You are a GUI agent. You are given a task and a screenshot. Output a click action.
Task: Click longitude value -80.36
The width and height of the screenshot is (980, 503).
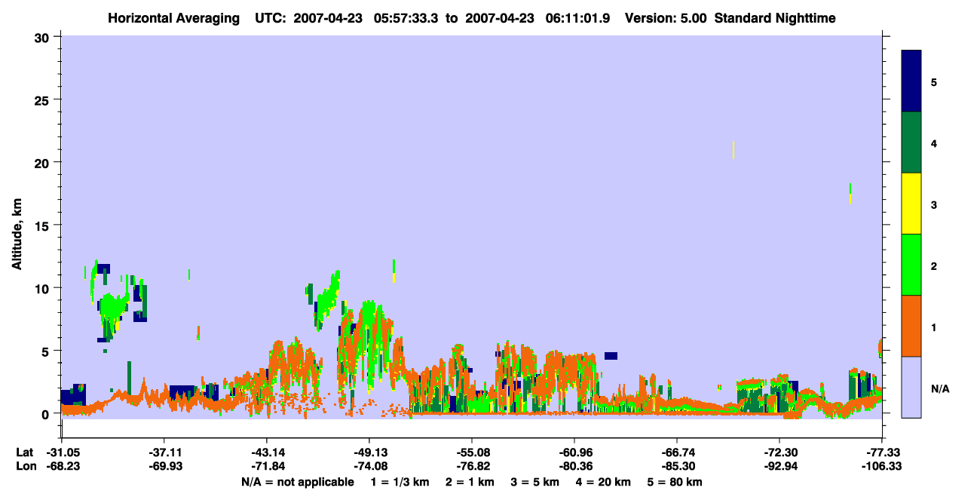574,467
